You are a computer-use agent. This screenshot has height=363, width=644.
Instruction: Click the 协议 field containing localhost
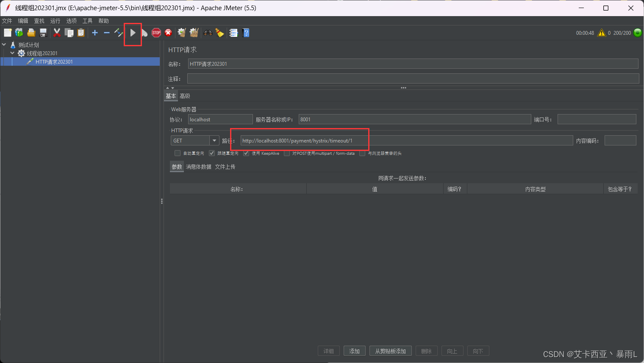[220, 119]
